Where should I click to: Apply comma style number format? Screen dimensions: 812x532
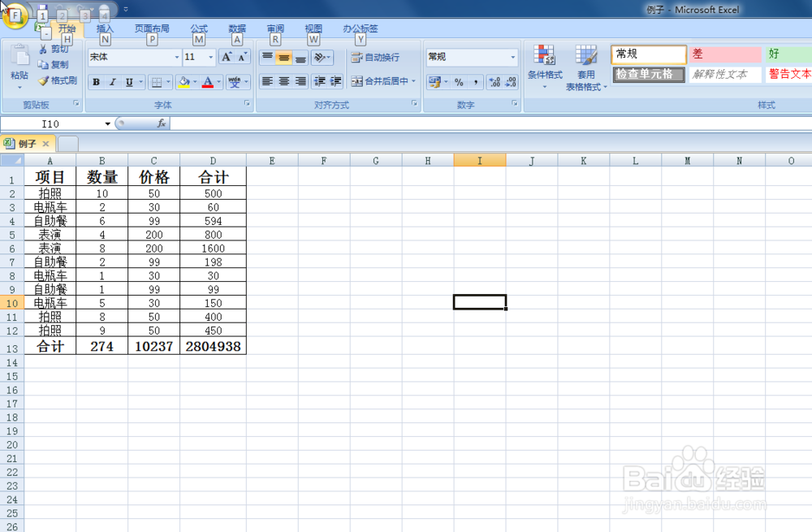click(x=475, y=82)
